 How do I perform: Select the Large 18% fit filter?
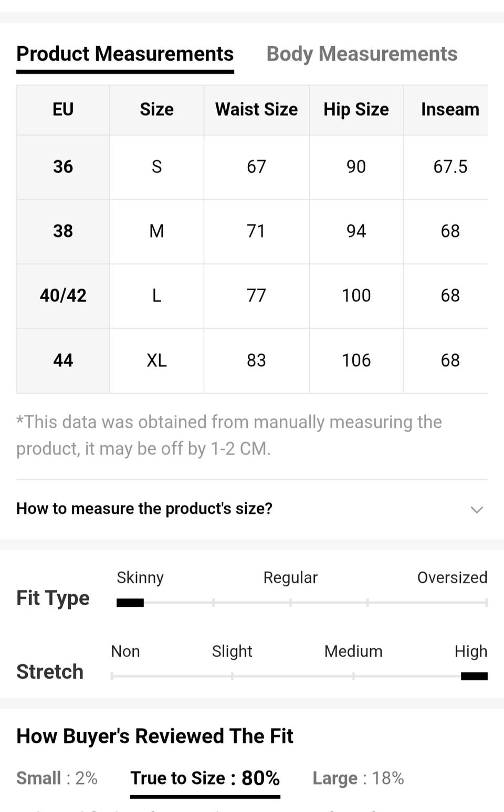coord(358,778)
